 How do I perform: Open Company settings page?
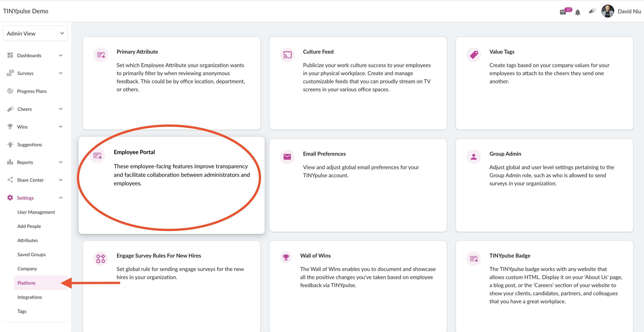(x=27, y=269)
